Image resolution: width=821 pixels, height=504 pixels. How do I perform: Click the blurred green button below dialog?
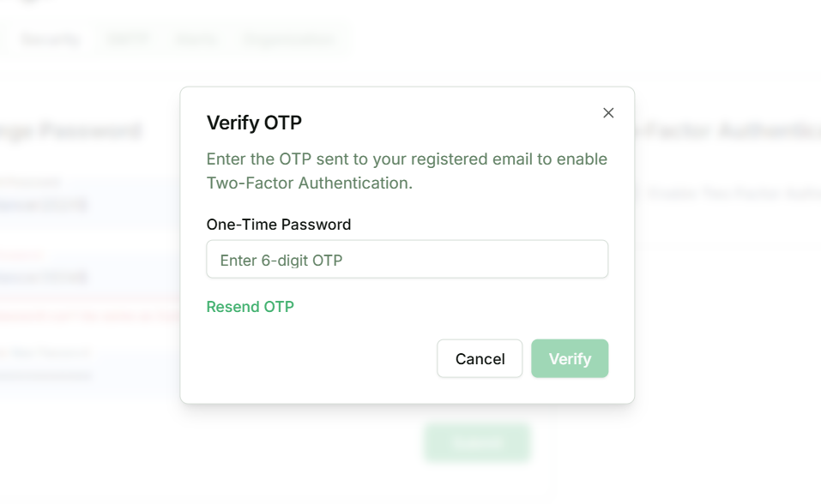point(477,442)
